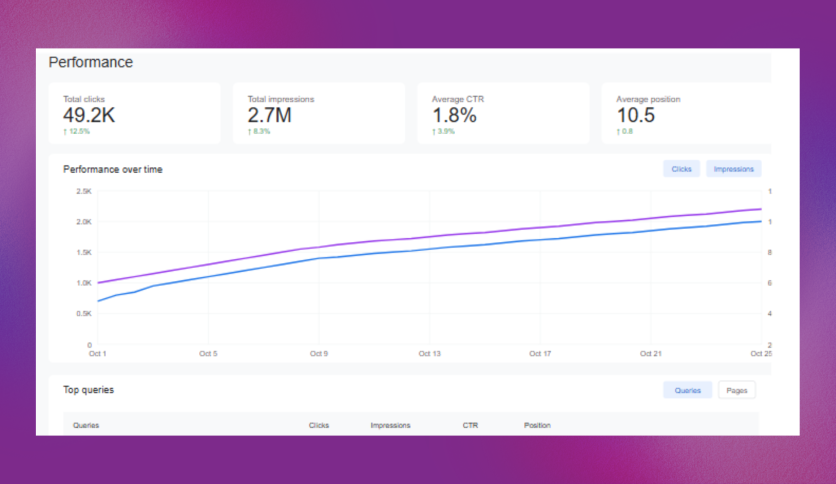Viewport: 836px width, 484px height.
Task: Select the Oct 13 date axis label
Action: pos(429,353)
